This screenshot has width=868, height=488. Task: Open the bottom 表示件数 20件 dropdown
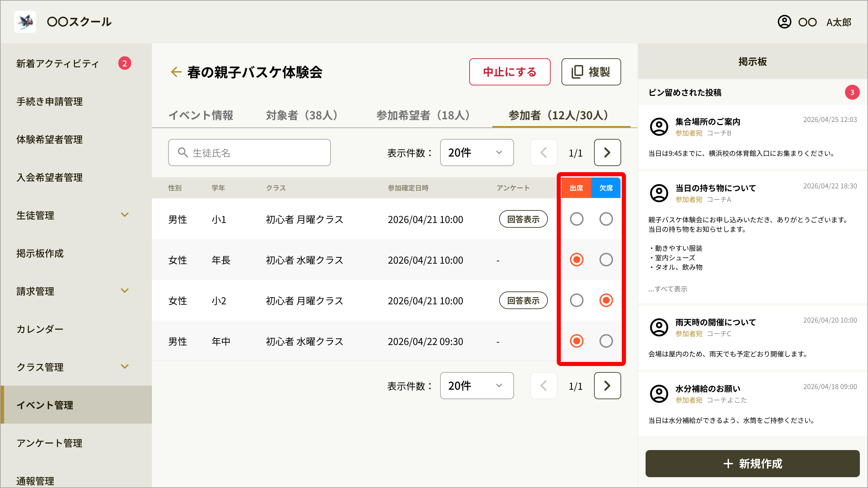coord(477,386)
